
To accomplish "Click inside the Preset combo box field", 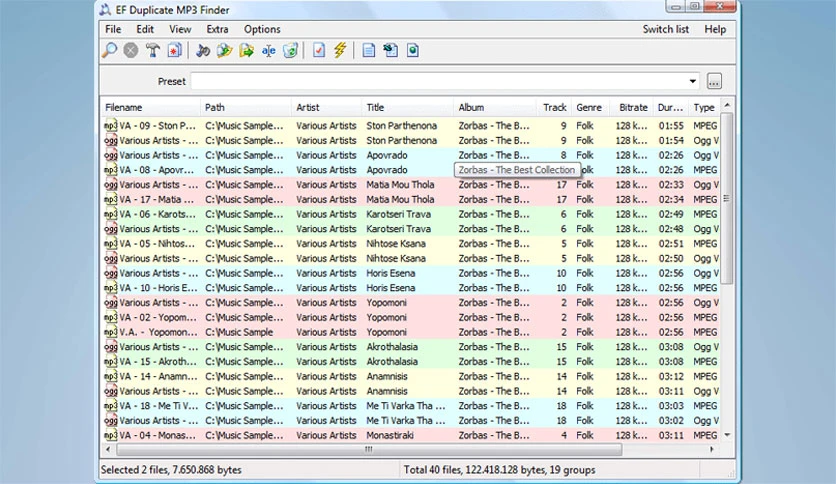I will 445,82.
